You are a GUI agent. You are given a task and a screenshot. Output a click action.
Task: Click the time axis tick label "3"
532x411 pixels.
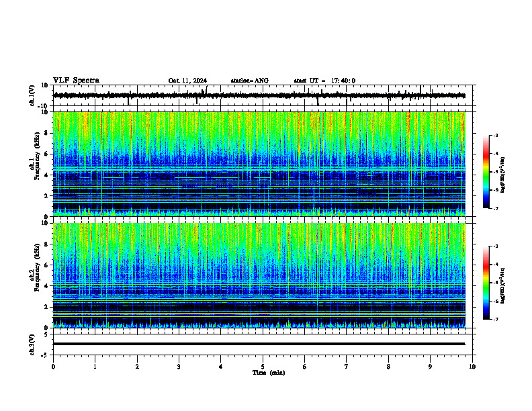click(179, 367)
